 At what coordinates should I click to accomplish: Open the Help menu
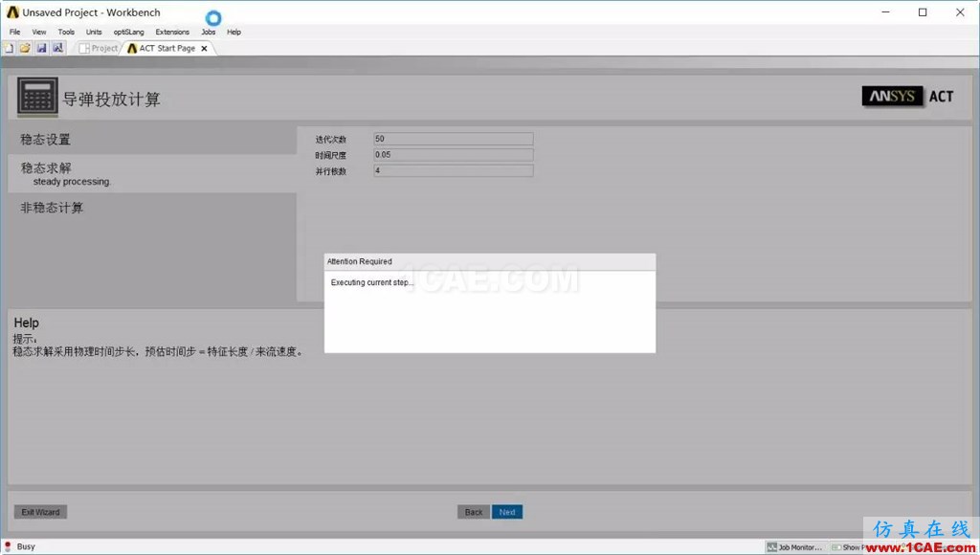coord(234,32)
